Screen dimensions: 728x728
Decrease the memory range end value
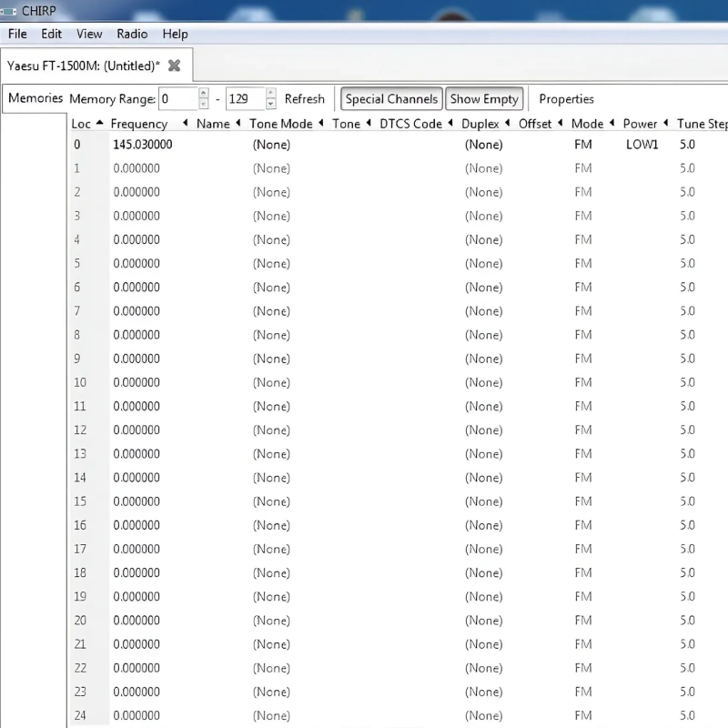pos(270,104)
